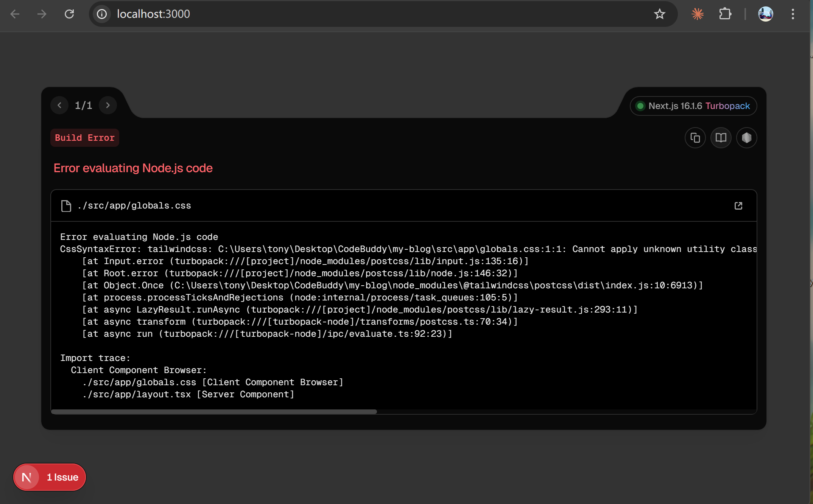Open the Chrome three-dot menu
813x504 pixels.
[793, 14]
